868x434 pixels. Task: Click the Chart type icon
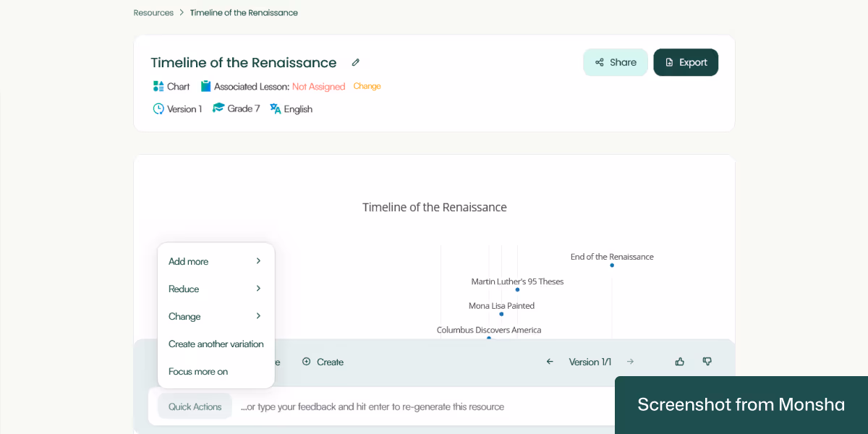pyautogui.click(x=158, y=86)
